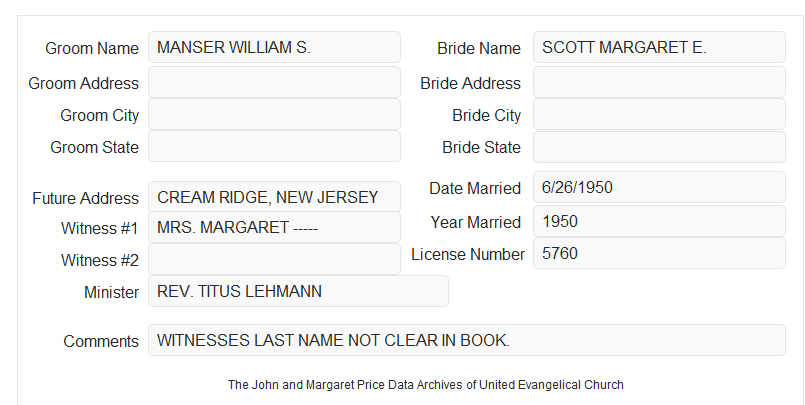Select the Future Address field

pos(274,197)
